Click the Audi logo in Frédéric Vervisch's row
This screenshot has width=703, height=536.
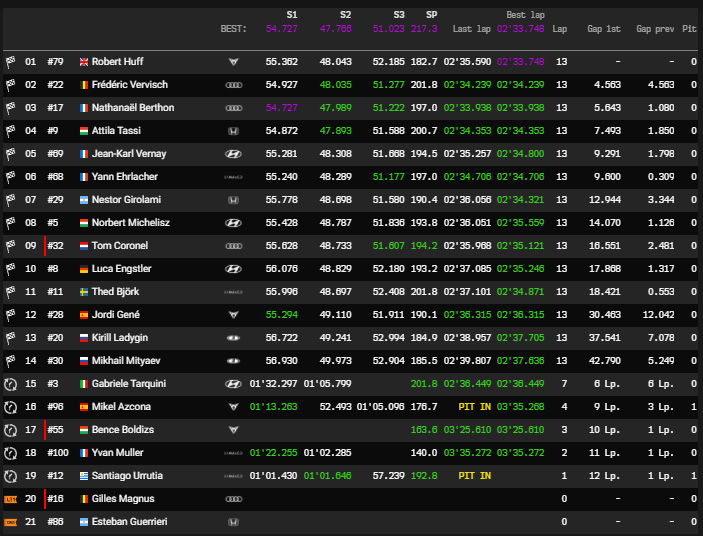234,85
